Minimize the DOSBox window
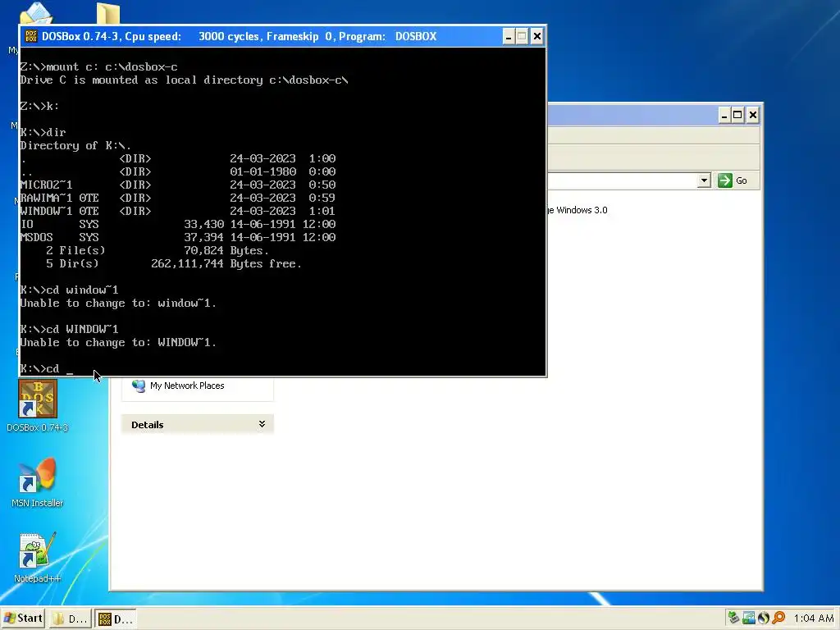840x630 pixels. 509,36
